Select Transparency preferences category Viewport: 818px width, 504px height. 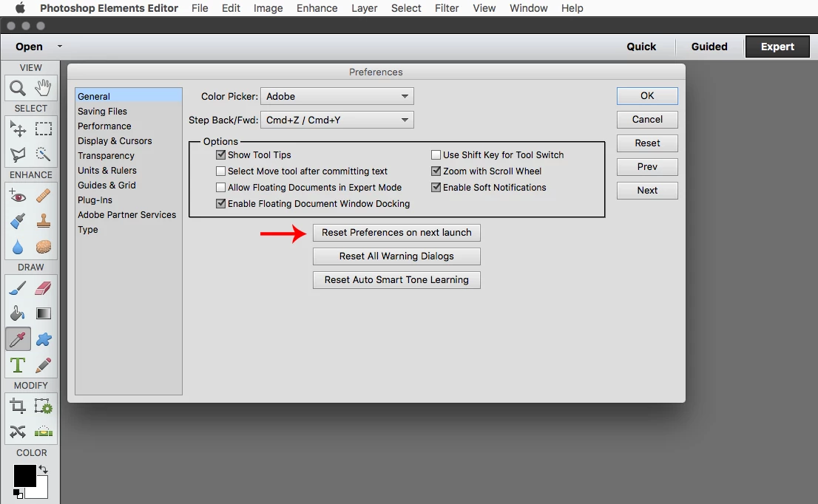pos(129,156)
